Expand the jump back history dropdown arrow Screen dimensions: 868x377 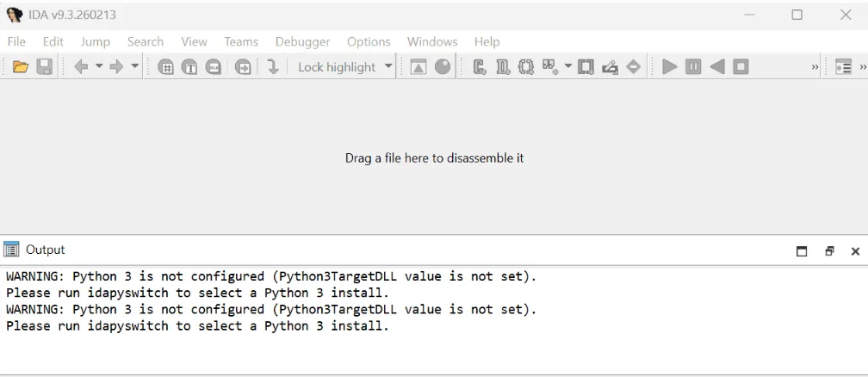[x=98, y=67]
